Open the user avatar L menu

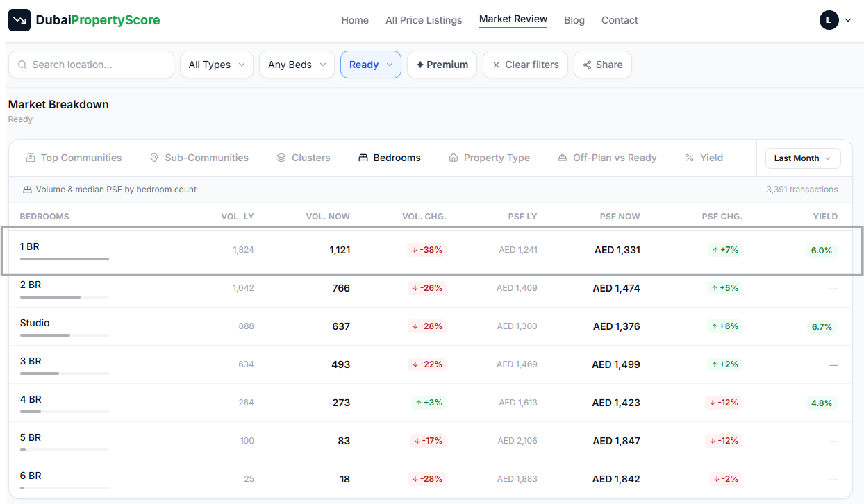pos(836,20)
